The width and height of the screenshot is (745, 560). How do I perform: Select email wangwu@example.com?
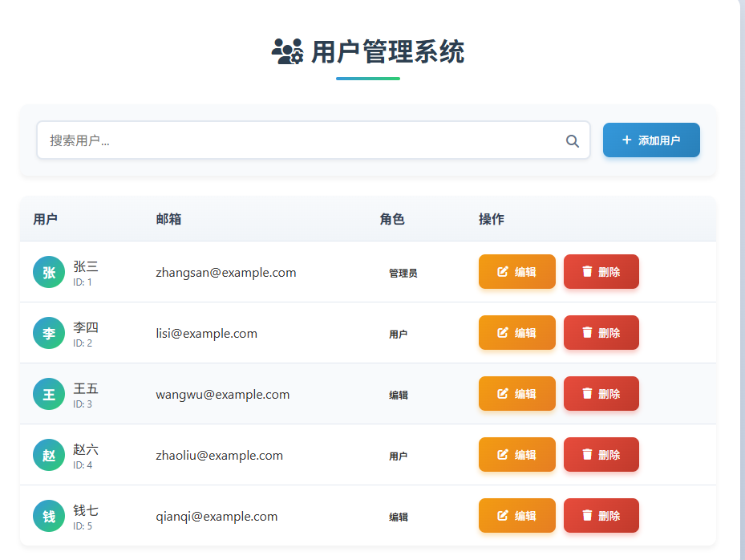[x=223, y=395]
